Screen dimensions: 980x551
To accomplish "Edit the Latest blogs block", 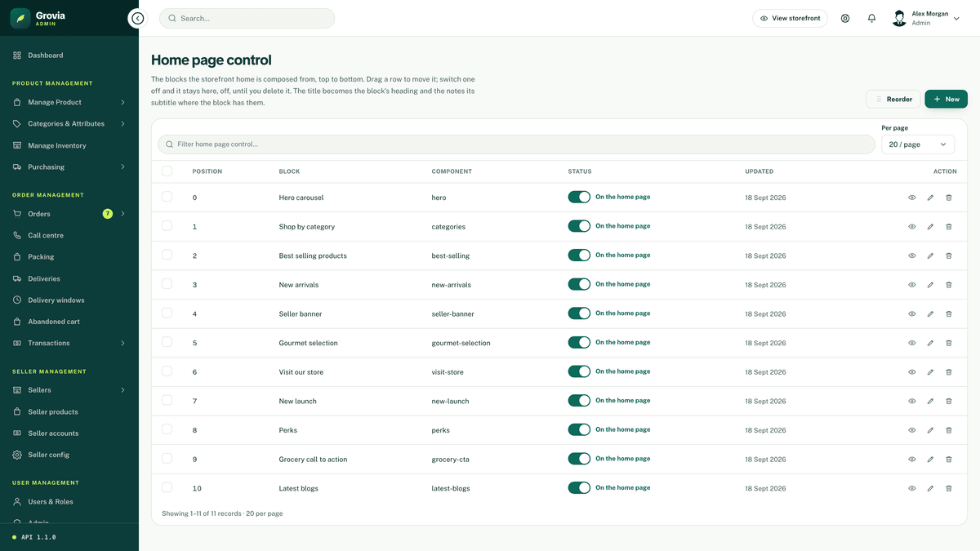I will coord(930,488).
